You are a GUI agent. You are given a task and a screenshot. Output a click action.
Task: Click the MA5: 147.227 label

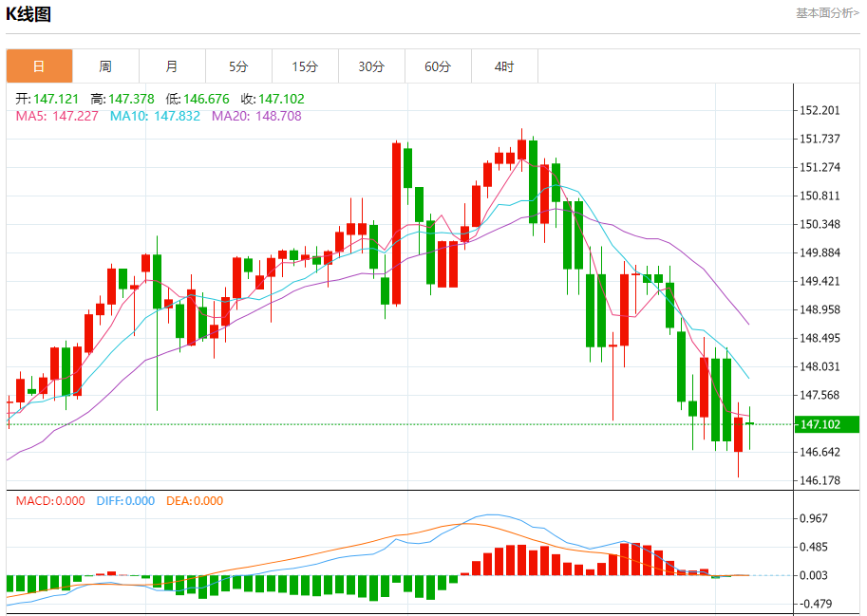[x=57, y=116]
